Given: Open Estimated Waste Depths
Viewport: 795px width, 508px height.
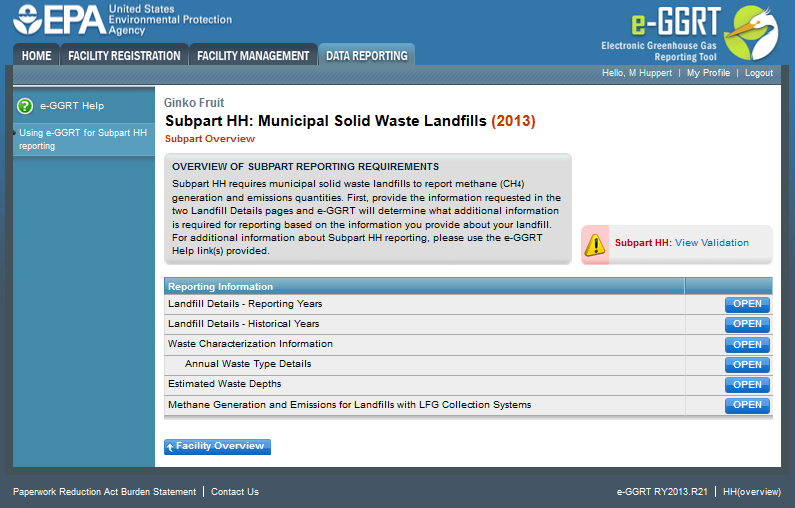Looking at the screenshot, I should pyautogui.click(x=747, y=385).
